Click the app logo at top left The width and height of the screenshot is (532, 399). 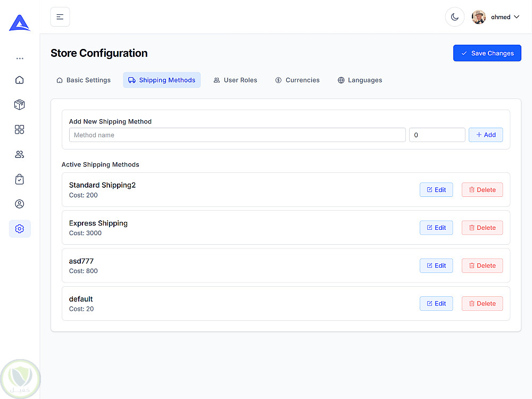(20, 23)
